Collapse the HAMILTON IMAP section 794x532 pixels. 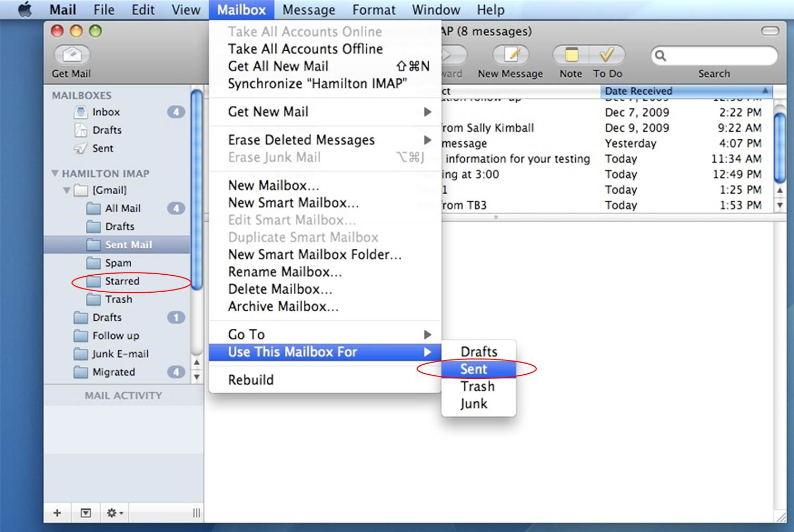click(x=55, y=173)
